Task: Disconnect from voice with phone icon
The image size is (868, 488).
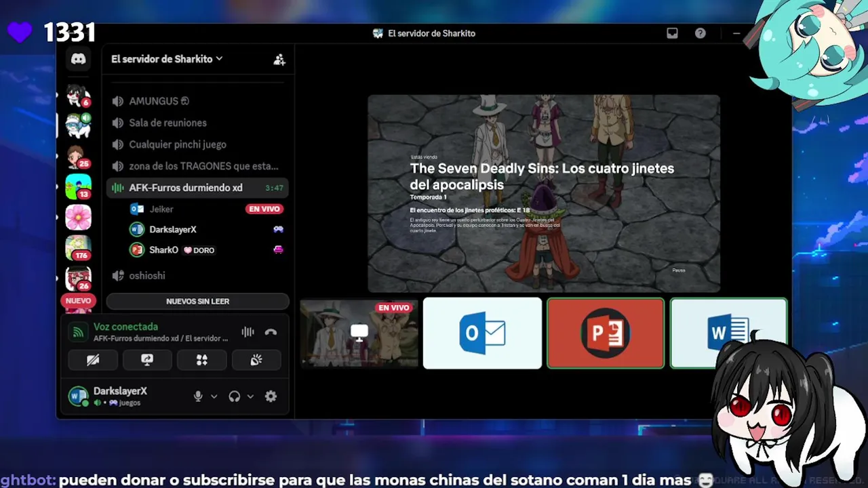Action: coord(271,332)
